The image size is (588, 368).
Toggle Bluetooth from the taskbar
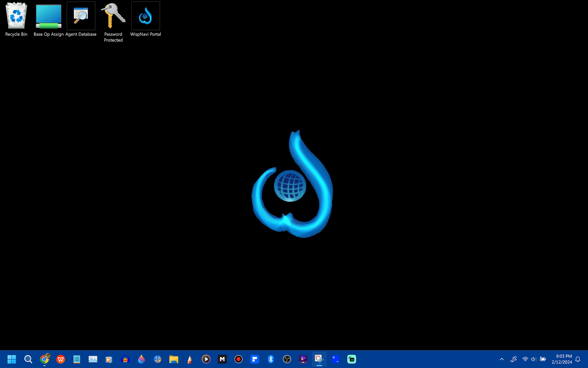click(271, 359)
